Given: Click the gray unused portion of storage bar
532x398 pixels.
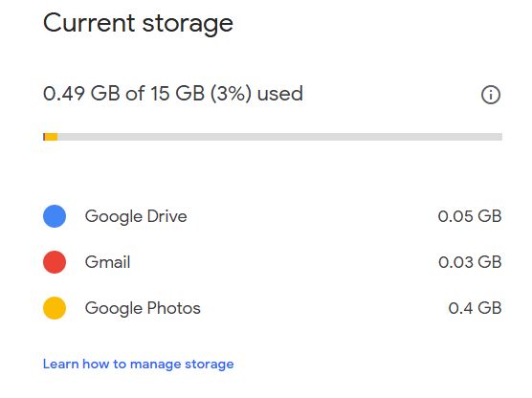Looking at the screenshot, I should 280,137.
